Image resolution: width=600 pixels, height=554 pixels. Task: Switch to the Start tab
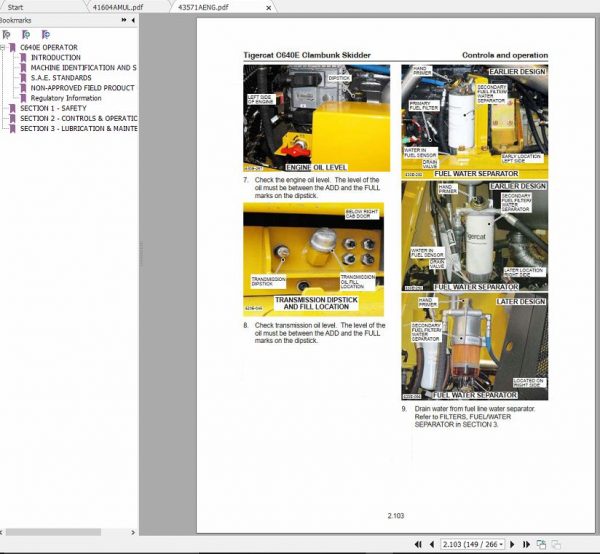click(x=15, y=7)
